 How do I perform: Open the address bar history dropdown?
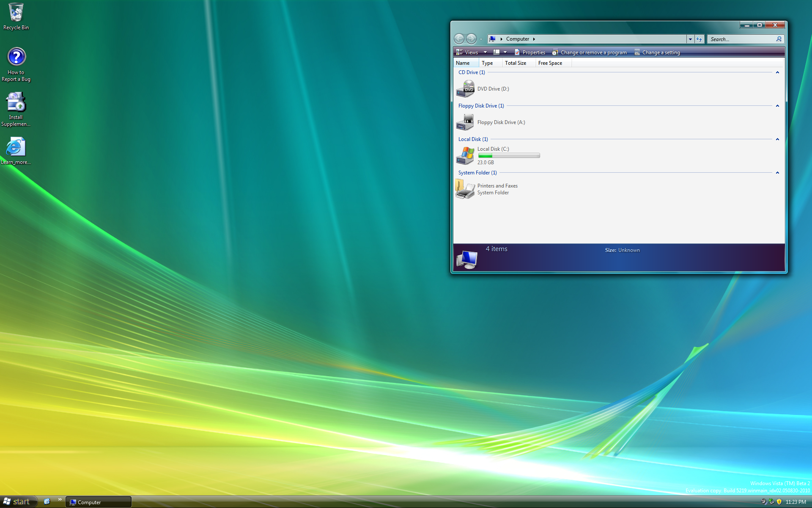[x=690, y=39]
